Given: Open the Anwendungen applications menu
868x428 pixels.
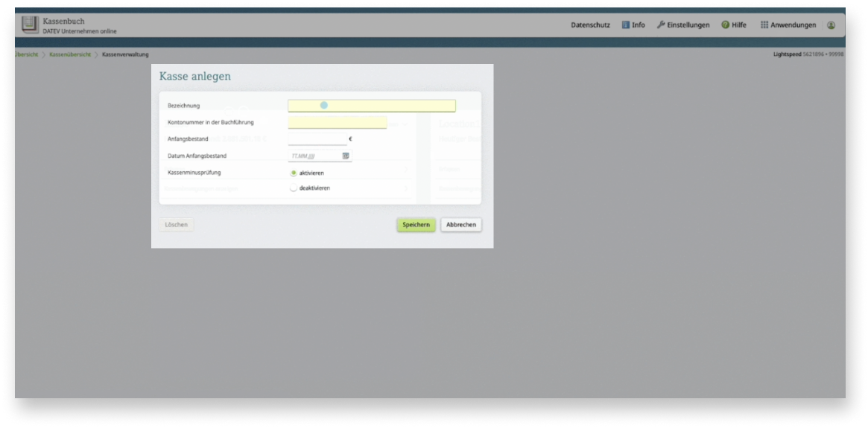Looking at the screenshot, I should (x=788, y=25).
